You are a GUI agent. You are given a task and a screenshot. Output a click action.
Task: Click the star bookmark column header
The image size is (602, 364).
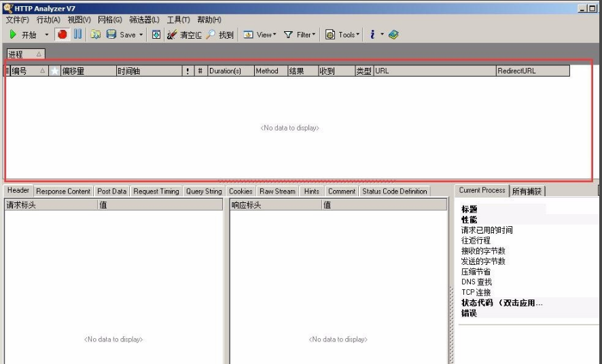[x=55, y=71]
